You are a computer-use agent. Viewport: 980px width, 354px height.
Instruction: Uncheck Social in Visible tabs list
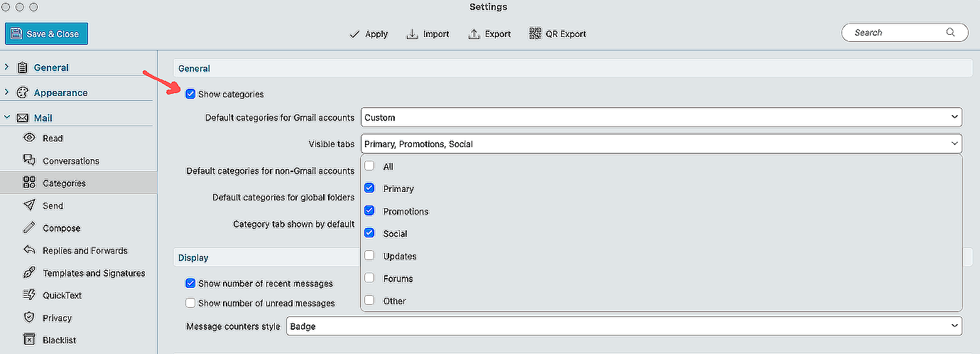(369, 233)
